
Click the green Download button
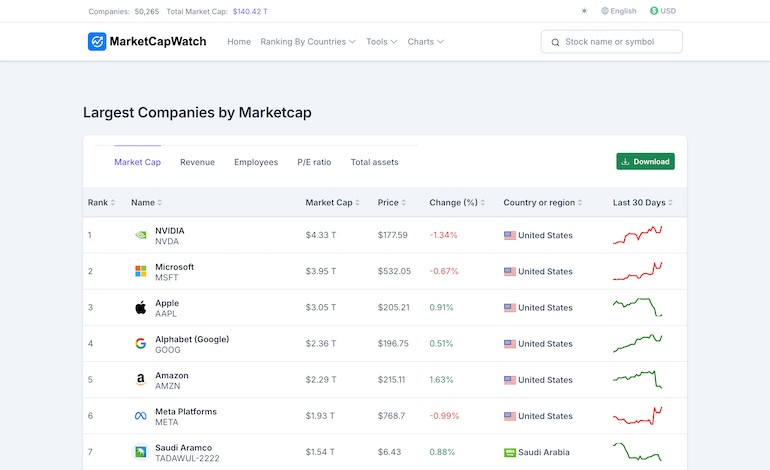click(645, 162)
